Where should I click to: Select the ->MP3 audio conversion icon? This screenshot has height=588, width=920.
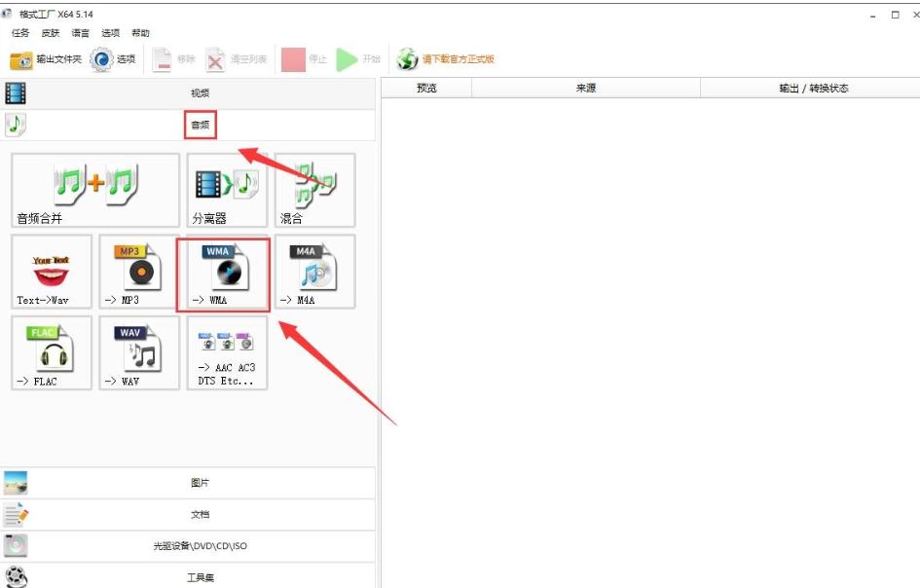pos(138,272)
